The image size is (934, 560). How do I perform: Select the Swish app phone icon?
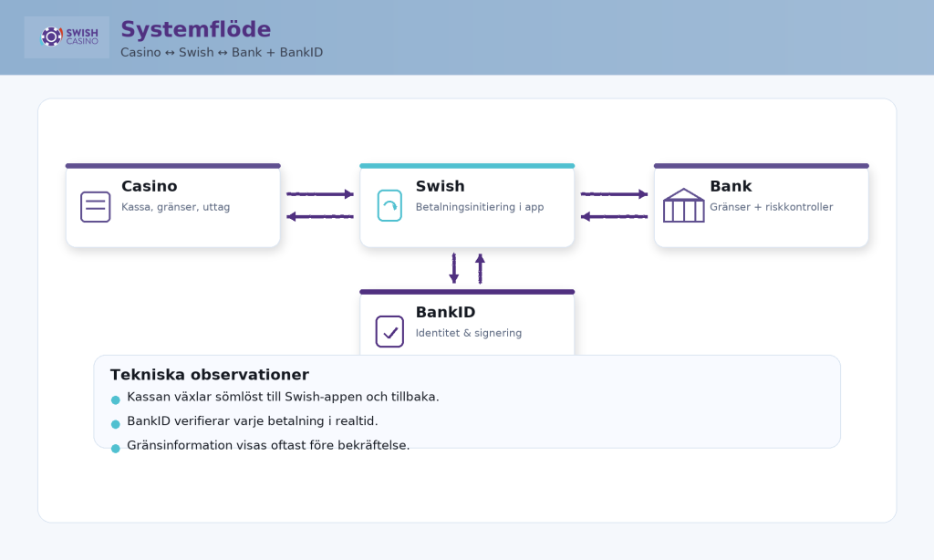389,205
